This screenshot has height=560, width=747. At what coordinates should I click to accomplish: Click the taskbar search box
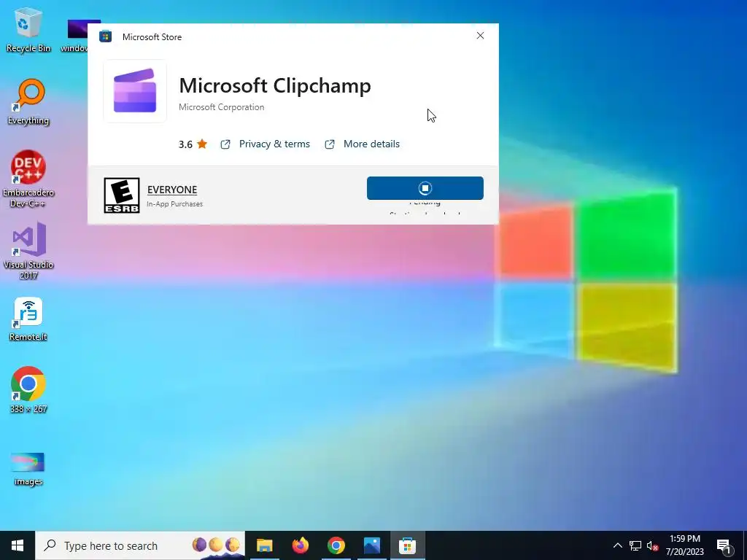pos(140,545)
